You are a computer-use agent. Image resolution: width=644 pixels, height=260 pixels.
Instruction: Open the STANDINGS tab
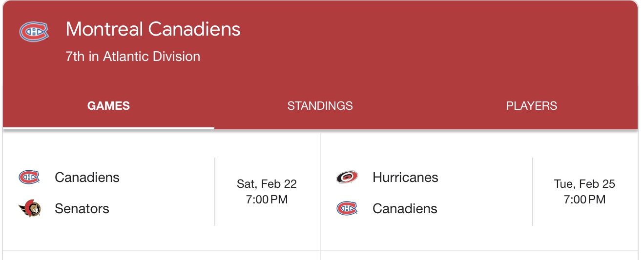[320, 106]
